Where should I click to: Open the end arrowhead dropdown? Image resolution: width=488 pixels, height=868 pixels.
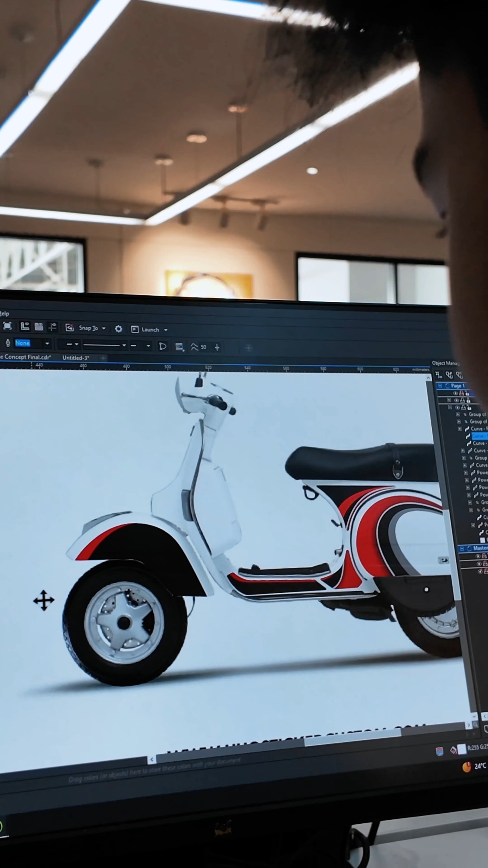click(x=140, y=346)
